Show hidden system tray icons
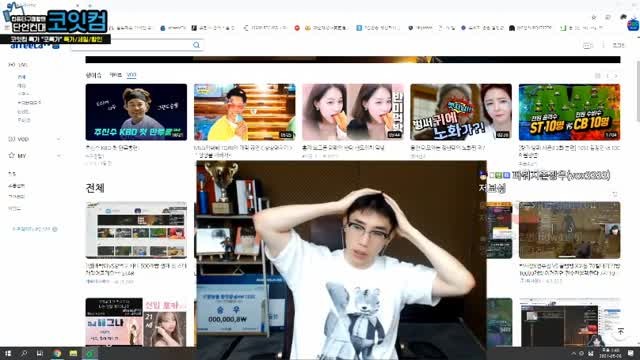This screenshot has width=640, height=360. click(573, 353)
